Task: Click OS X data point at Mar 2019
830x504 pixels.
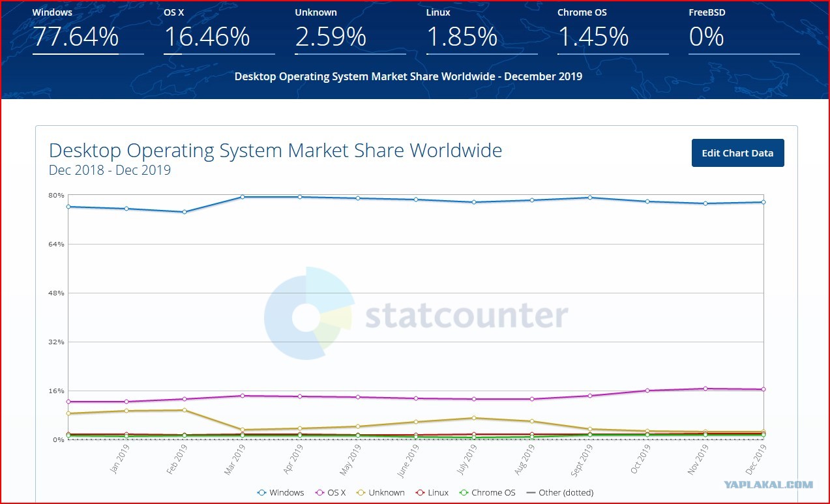Action: [243, 396]
